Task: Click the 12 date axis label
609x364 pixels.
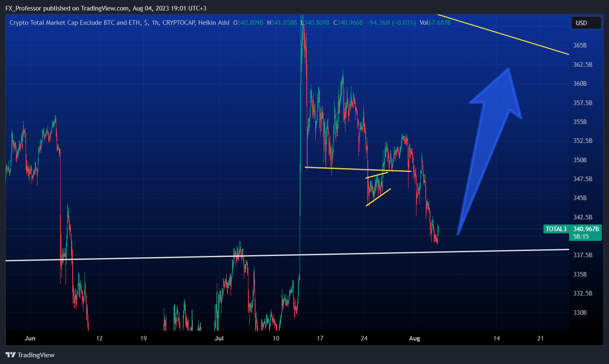Action: tap(99, 338)
